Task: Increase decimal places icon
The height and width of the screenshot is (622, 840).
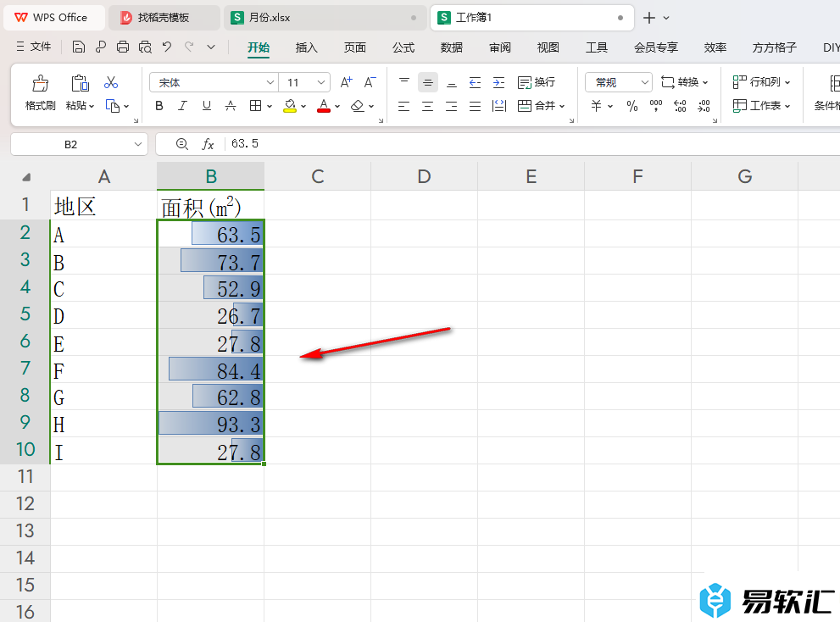Action: click(680, 106)
